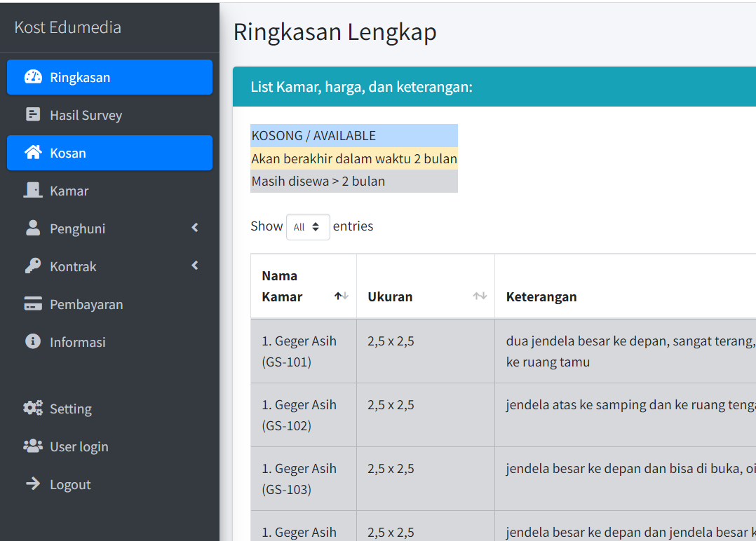756x541 pixels.
Task: Click the Pembayaran credit card icon
Action: pyautogui.click(x=33, y=304)
